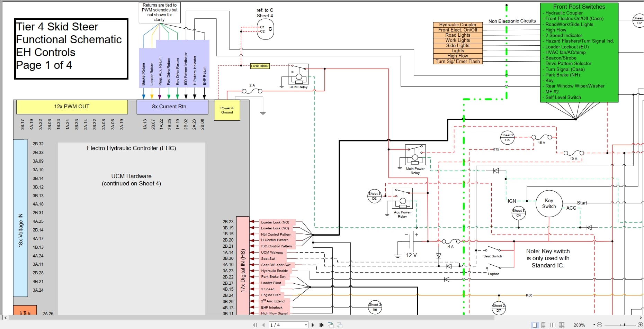Click the Sheet 2 D7 reference circle

(499, 308)
